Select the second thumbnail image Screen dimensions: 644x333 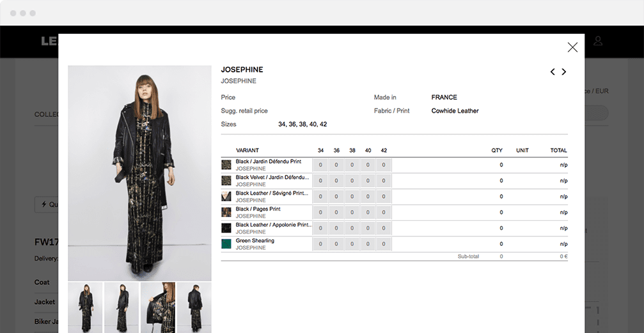(x=122, y=307)
